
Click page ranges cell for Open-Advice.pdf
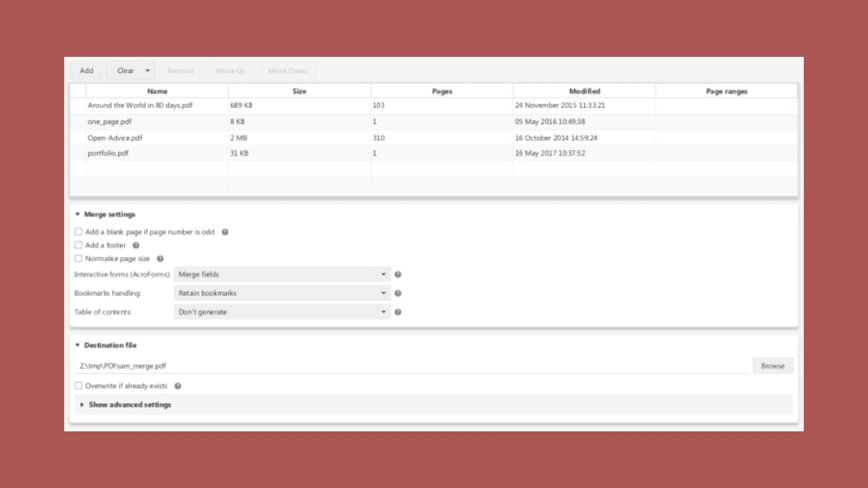click(x=727, y=138)
